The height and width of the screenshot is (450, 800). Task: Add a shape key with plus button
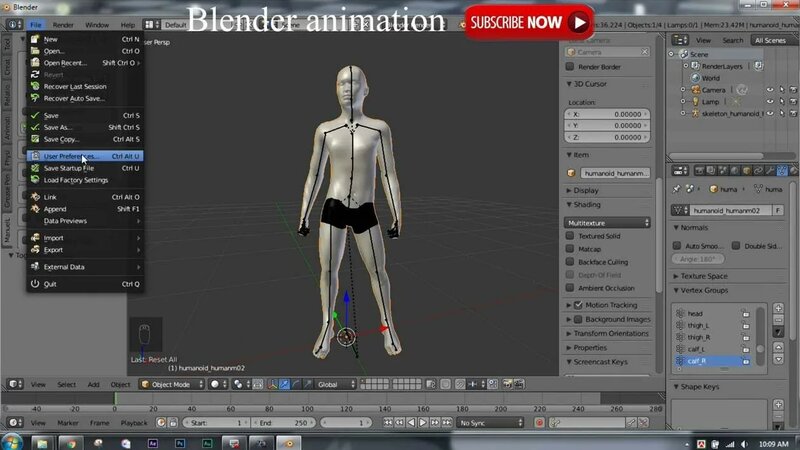[x=778, y=405]
